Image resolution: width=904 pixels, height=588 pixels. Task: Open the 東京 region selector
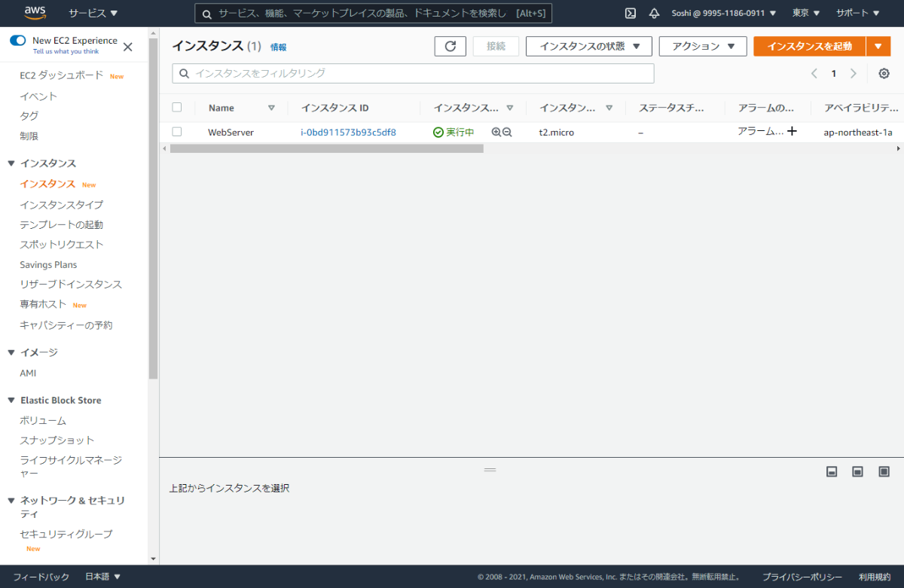(806, 13)
